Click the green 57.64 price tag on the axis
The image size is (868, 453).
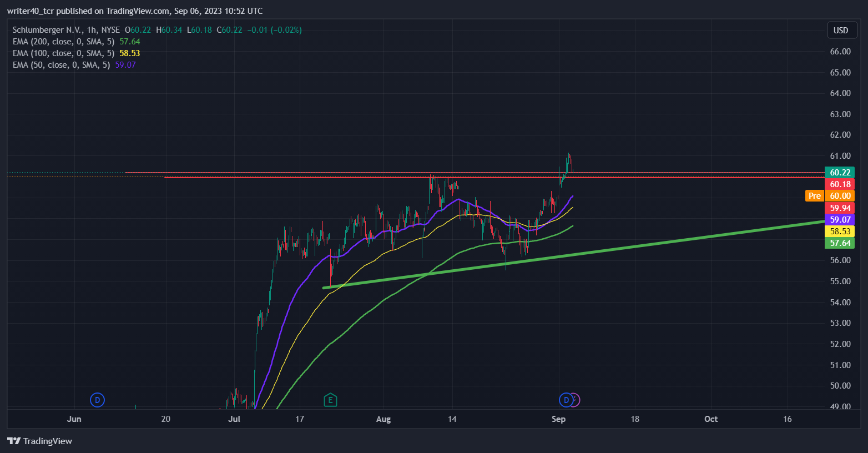click(840, 243)
